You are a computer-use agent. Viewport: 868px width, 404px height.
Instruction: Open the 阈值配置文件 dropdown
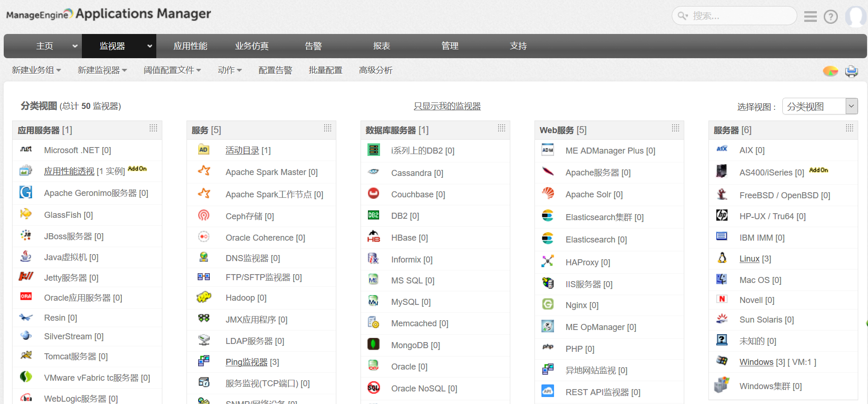tap(172, 70)
